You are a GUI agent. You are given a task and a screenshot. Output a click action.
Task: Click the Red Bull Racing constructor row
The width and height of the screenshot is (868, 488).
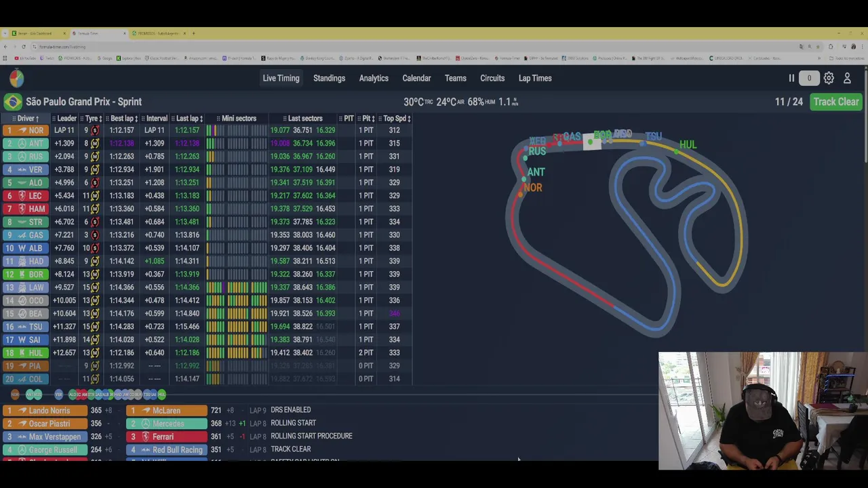tap(166, 450)
